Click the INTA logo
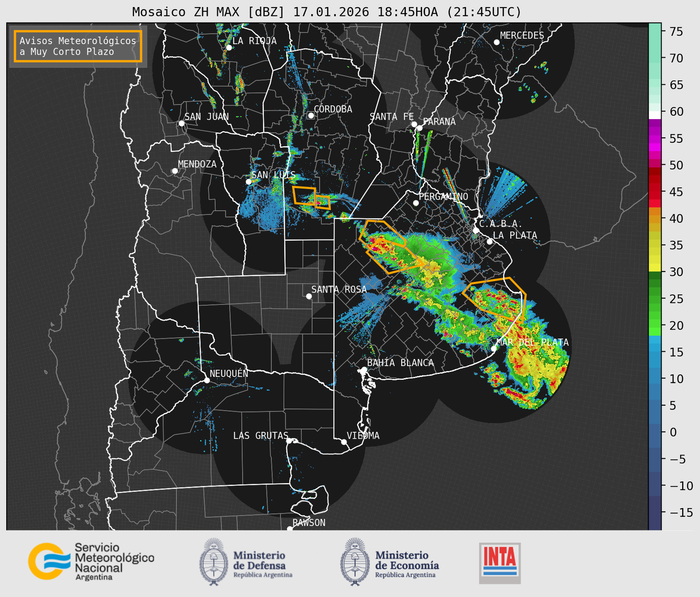Image resolution: width=700 pixels, height=597 pixels. pyautogui.click(x=500, y=563)
